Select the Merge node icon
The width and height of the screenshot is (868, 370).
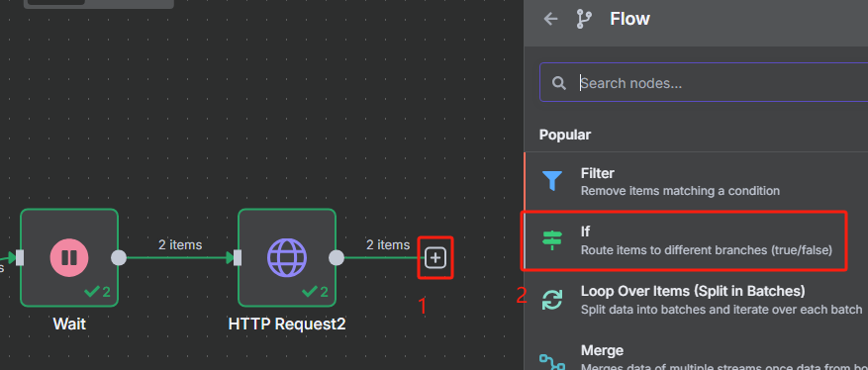[x=552, y=361]
